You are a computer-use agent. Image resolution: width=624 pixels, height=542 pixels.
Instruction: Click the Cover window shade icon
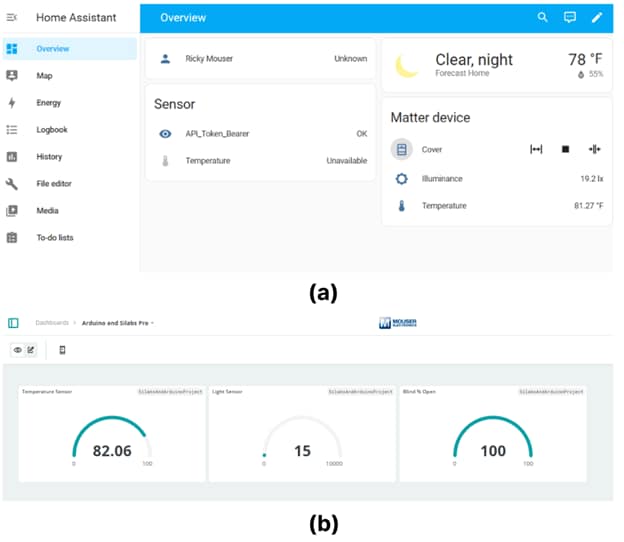pyautogui.click(x=402, y=149)
